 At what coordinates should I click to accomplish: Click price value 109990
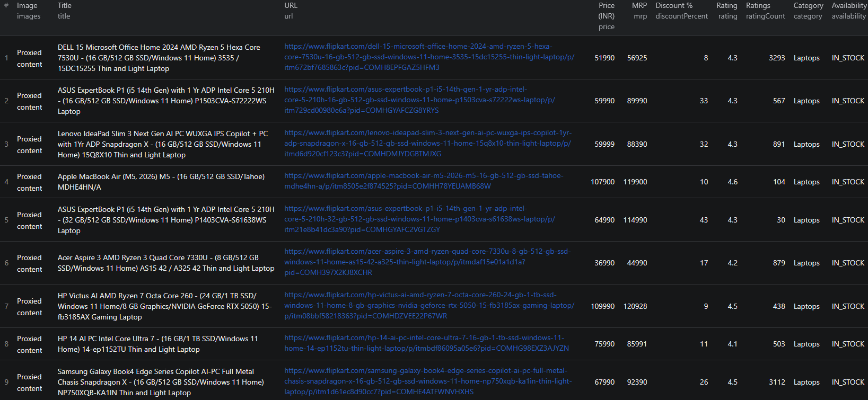click(x=603, y=306)
